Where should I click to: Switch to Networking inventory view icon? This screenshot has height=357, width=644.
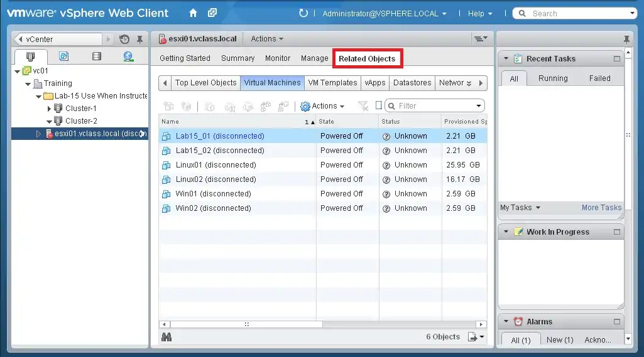(128, 56)
